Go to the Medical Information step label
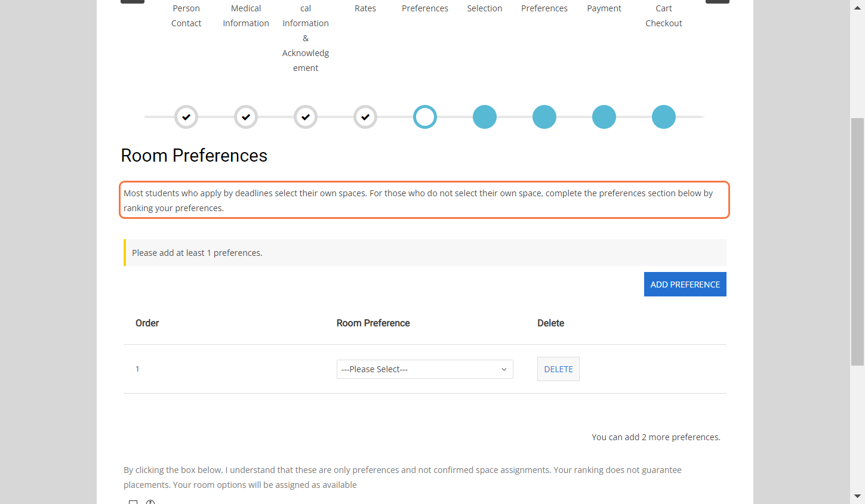This screenshot has height=504, width=865. tap(246, 16)
